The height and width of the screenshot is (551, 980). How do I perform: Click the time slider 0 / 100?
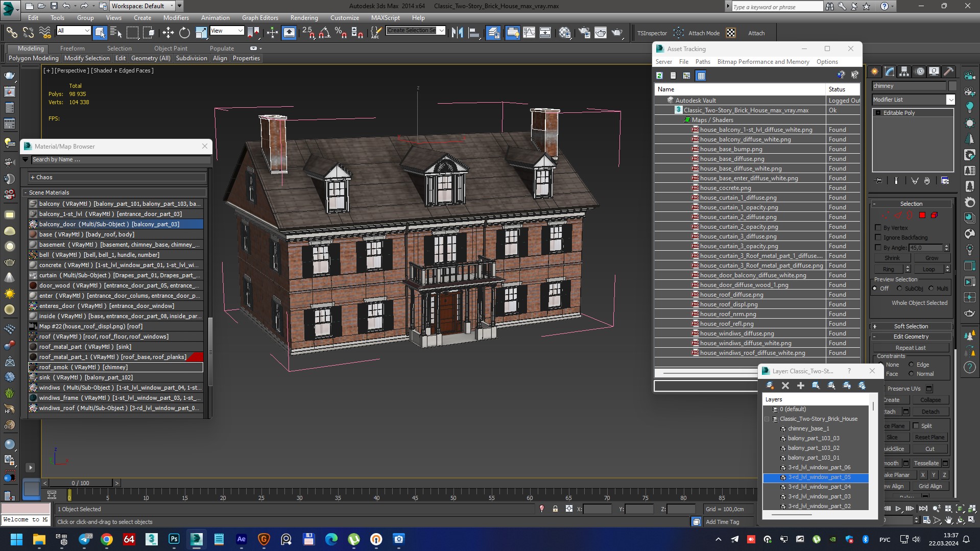tap(81, 483)
